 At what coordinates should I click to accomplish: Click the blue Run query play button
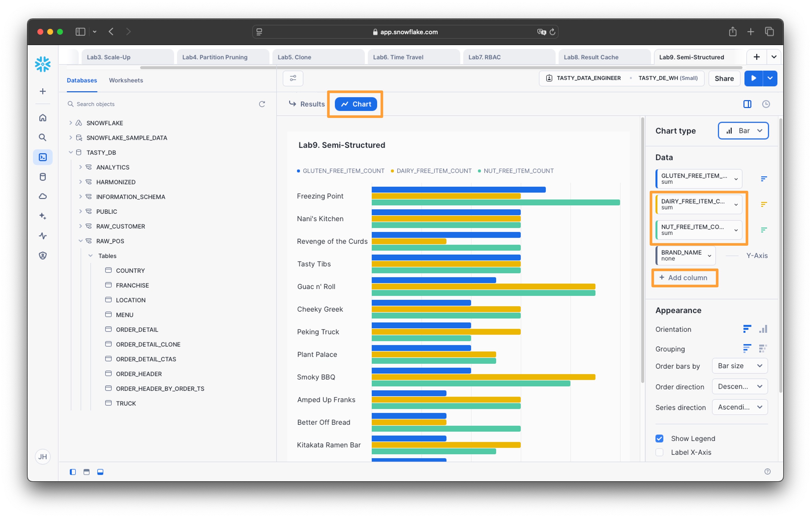(753, 78)
